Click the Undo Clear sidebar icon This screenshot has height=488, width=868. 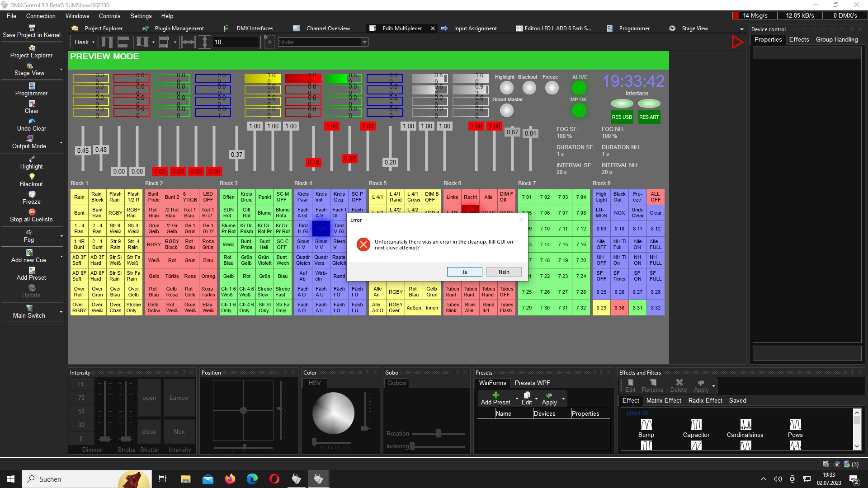click(x=32, y=121)
